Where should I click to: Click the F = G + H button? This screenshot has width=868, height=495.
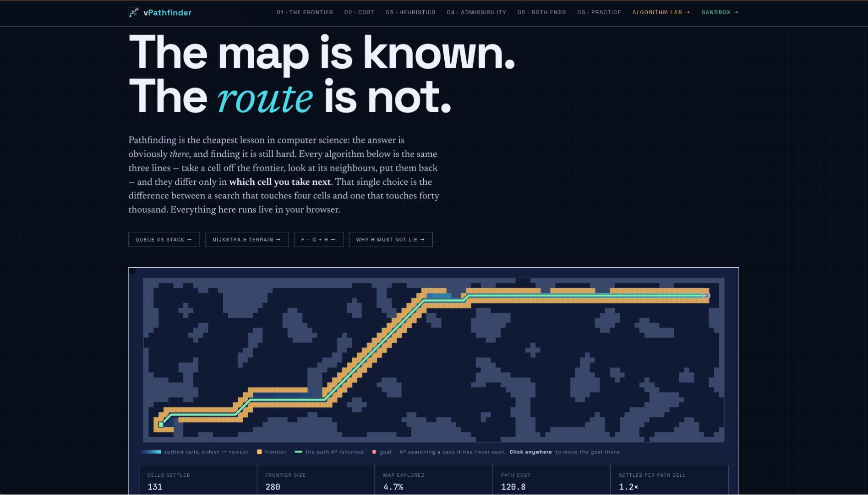click(318, 240)
